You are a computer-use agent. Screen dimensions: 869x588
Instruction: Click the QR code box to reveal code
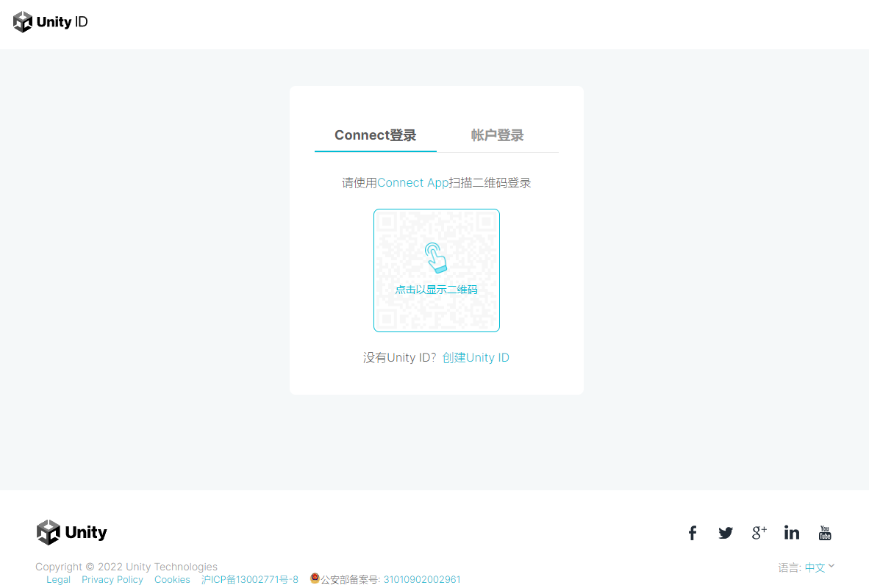437,270
